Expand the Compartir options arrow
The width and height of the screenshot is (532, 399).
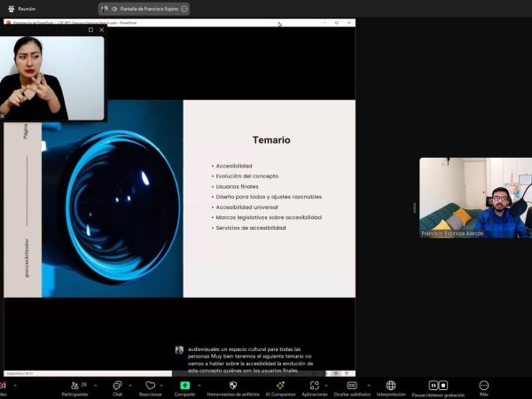point(199,386)
